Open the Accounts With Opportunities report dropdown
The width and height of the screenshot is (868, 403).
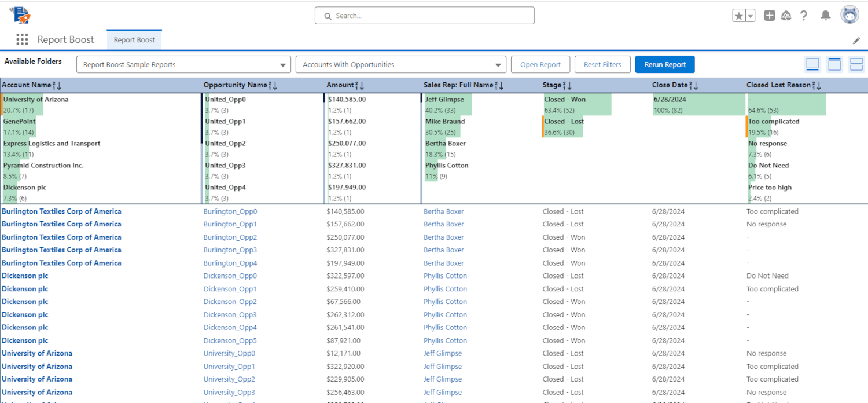tap(401, 64)
